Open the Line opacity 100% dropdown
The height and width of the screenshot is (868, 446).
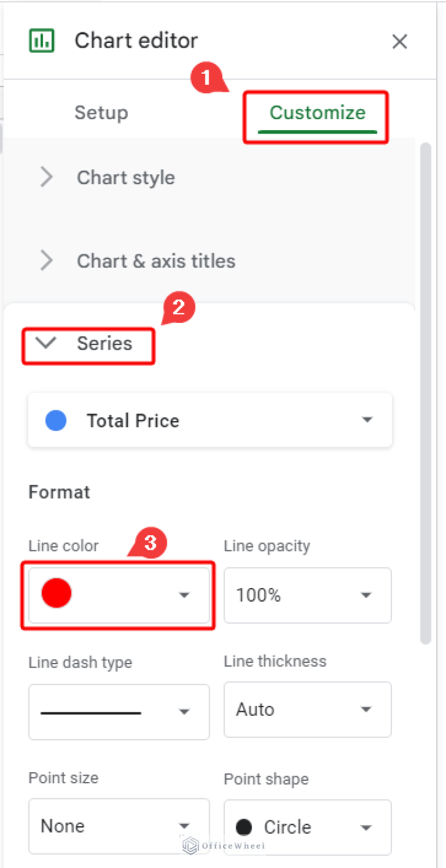pyautogui.click(x=307, y=595)
